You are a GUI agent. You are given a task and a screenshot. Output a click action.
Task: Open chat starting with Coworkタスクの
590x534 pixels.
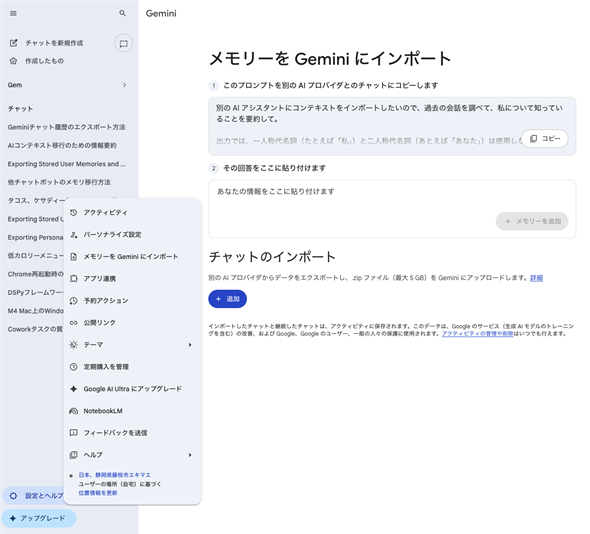35,329
